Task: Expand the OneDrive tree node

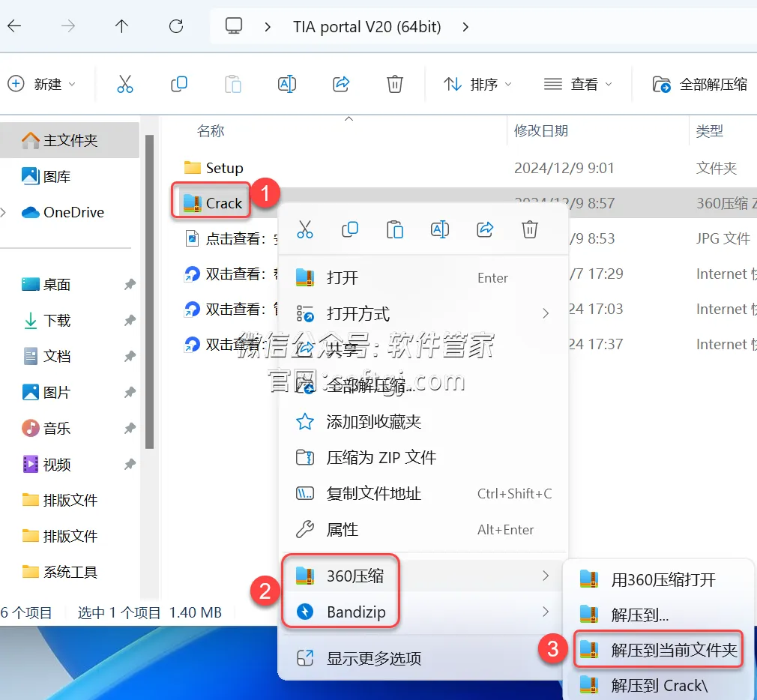Action: 4,212
